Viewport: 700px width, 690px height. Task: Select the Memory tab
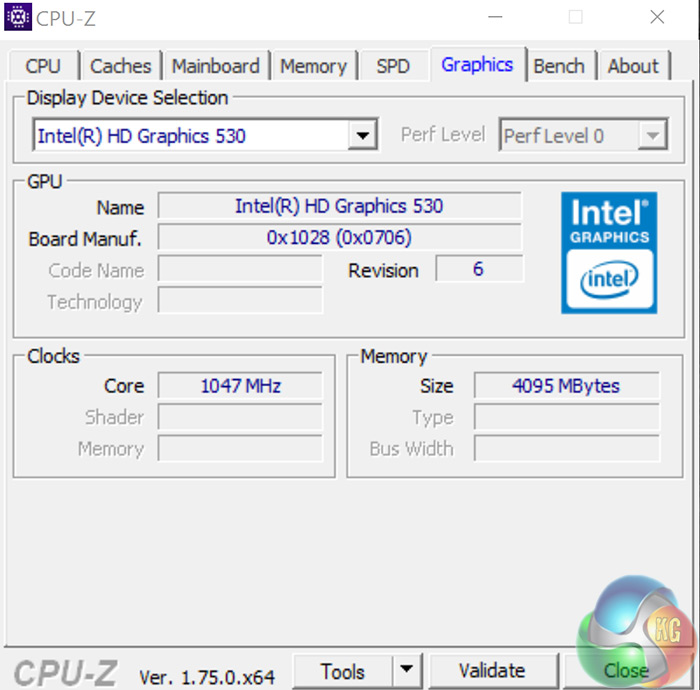313,66
